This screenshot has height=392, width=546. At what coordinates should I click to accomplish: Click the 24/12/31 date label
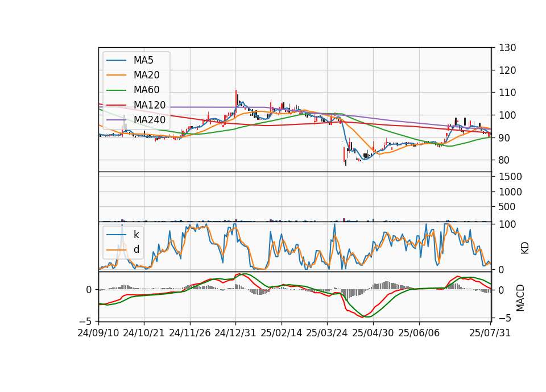235,333
